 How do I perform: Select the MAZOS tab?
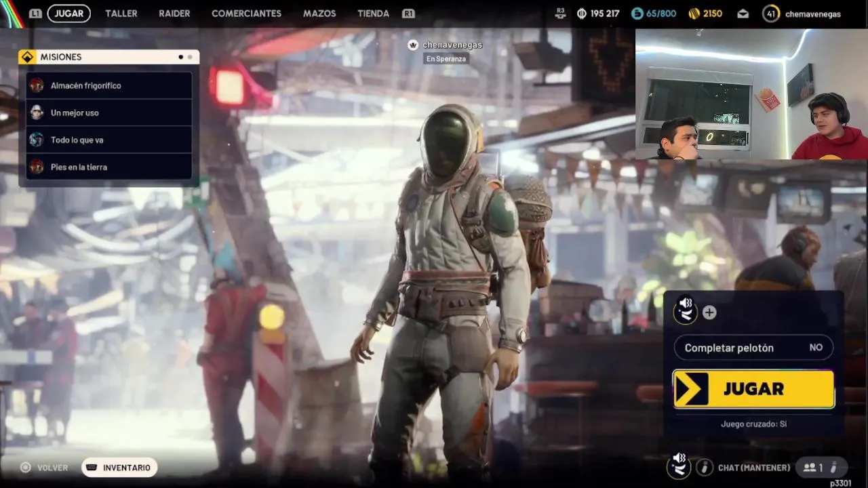pos(319,14)
